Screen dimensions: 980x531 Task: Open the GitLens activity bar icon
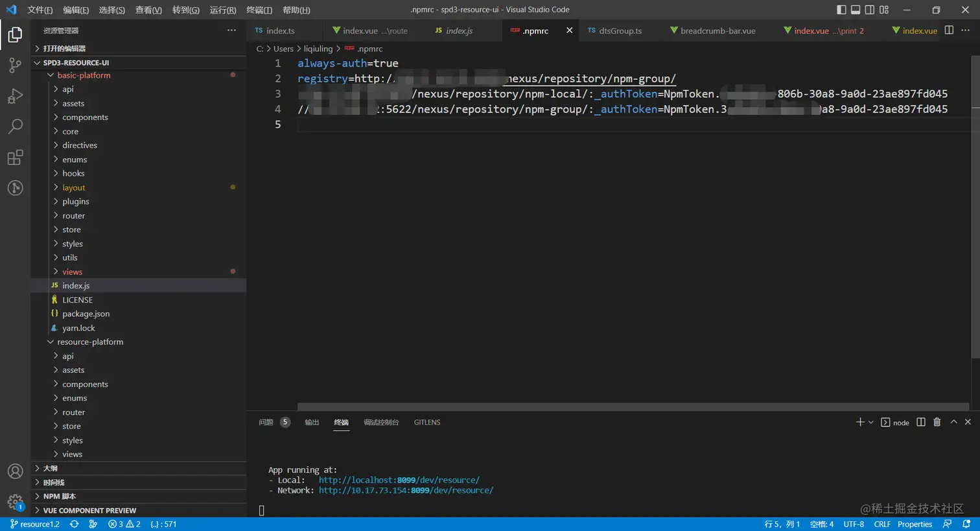[15, 188]
